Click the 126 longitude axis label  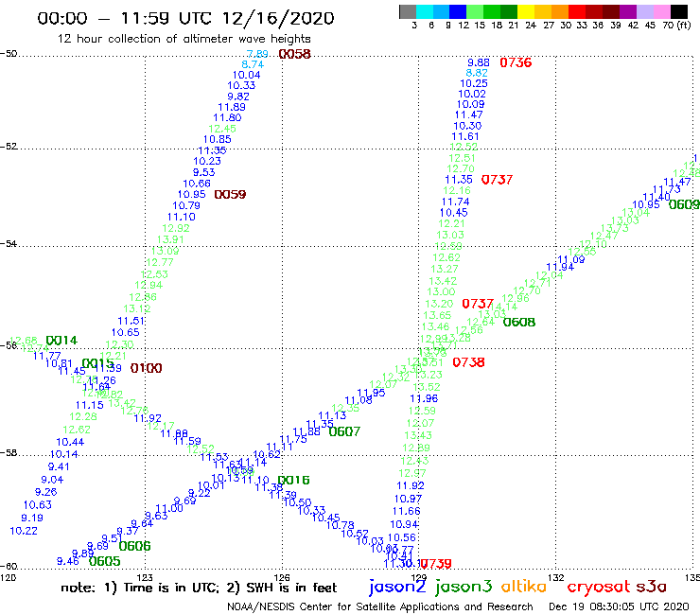282,577
